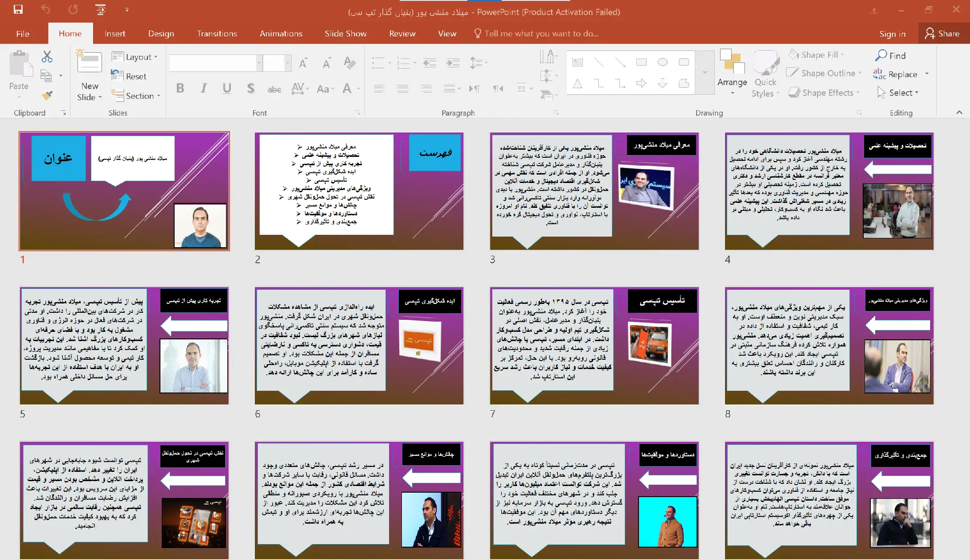Click Start From Beginning presentation icon

click(101, 10)
